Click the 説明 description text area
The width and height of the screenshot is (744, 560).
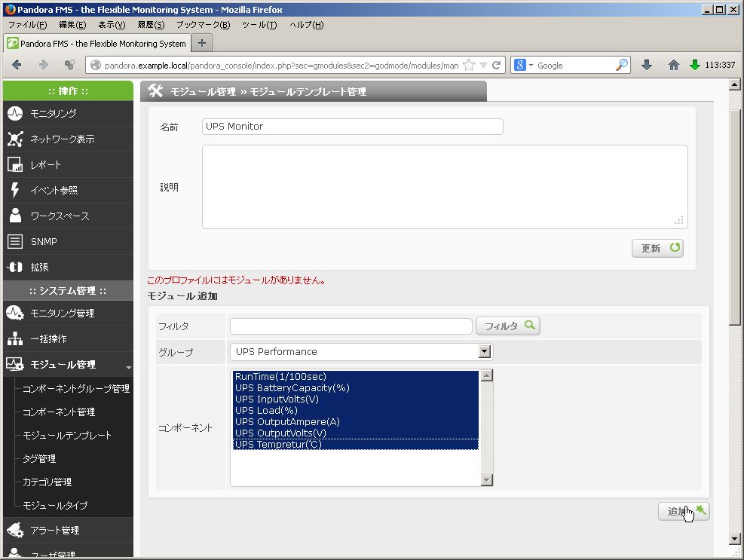click(445, 187)
